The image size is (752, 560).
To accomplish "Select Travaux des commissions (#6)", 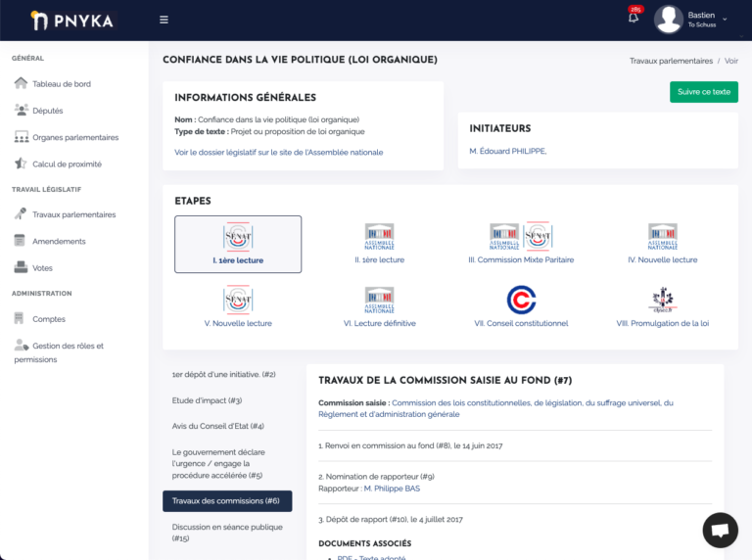I will click(x=227, y=501).
